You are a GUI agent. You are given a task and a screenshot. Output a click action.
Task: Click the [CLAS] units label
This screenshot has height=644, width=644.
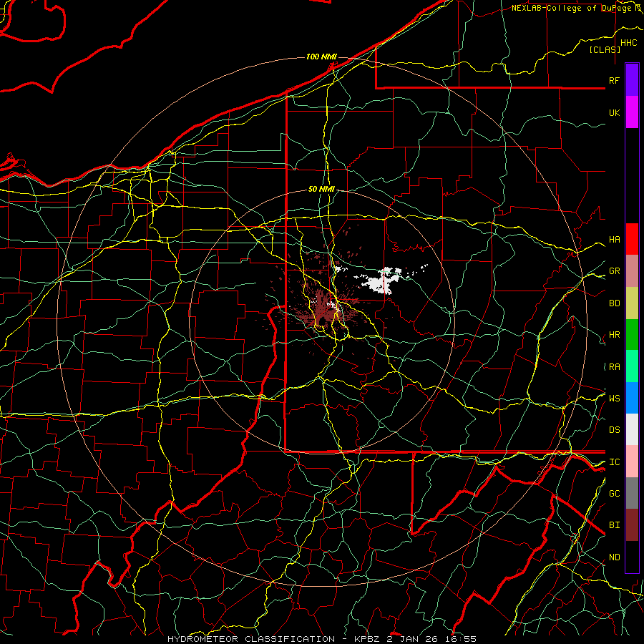coord(605,49)
